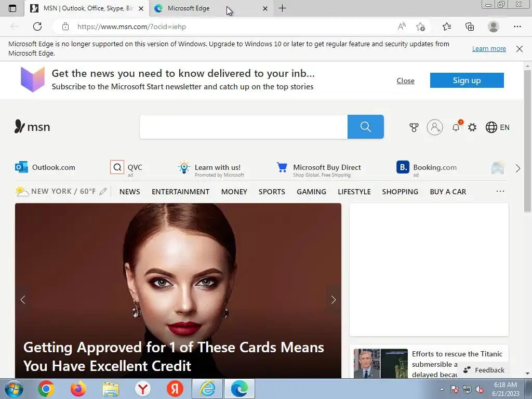The height and width of the screenshot is (399, 532).
Task: Dismiss the unsupported Windows notification bar
Action: [520, 48]
